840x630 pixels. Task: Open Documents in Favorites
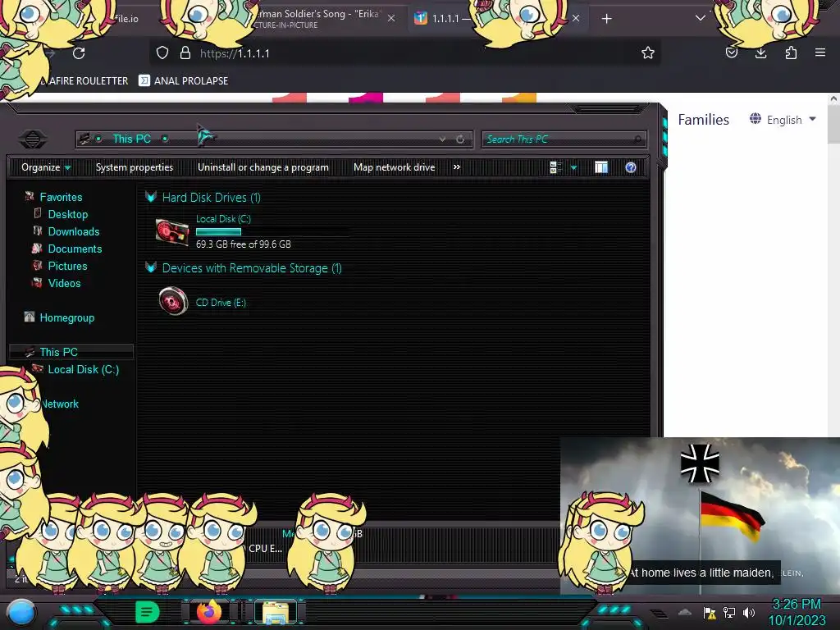pos(75,249)
